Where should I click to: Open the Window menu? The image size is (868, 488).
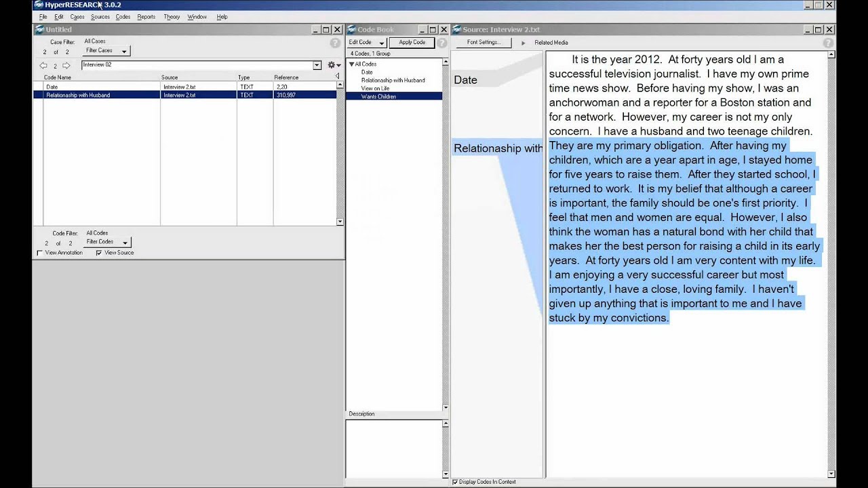coord(197,17)
